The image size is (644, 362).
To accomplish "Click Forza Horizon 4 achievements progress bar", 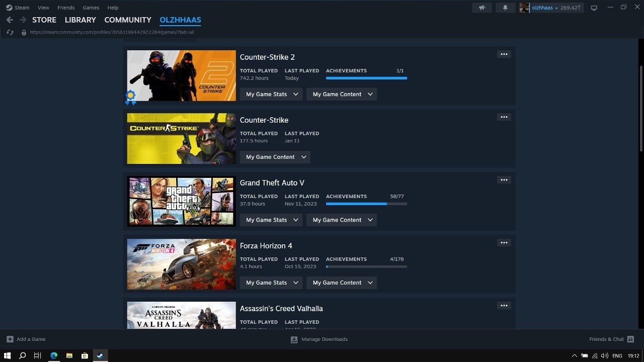I will 366,266.
